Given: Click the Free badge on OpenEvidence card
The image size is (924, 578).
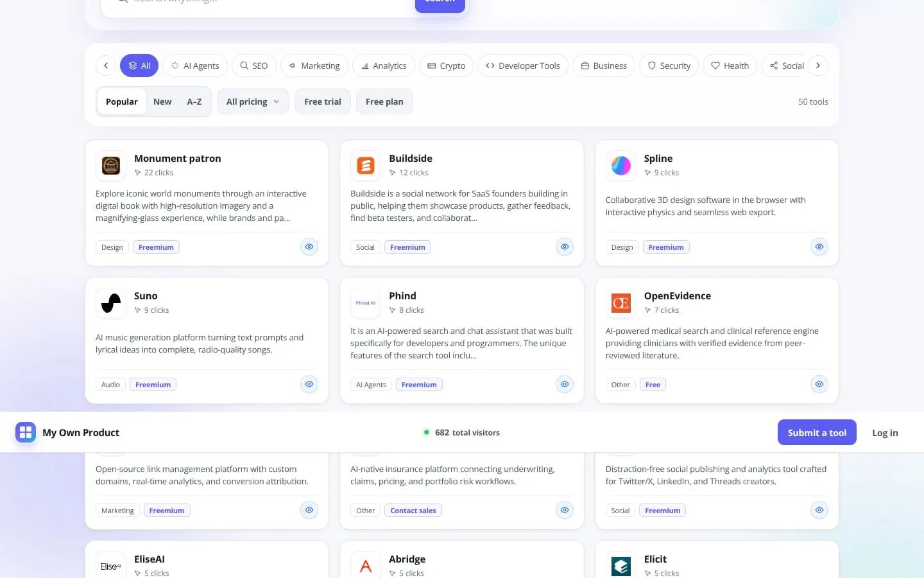Looking at the screenshot, I should [653, 385].
